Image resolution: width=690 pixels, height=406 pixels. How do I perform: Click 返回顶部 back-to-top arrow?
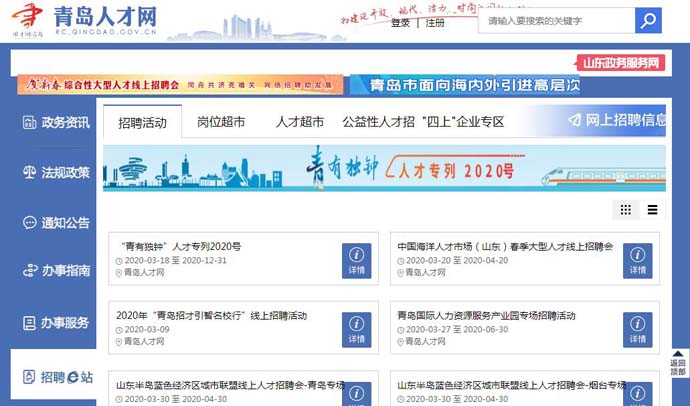click(678, 363)
